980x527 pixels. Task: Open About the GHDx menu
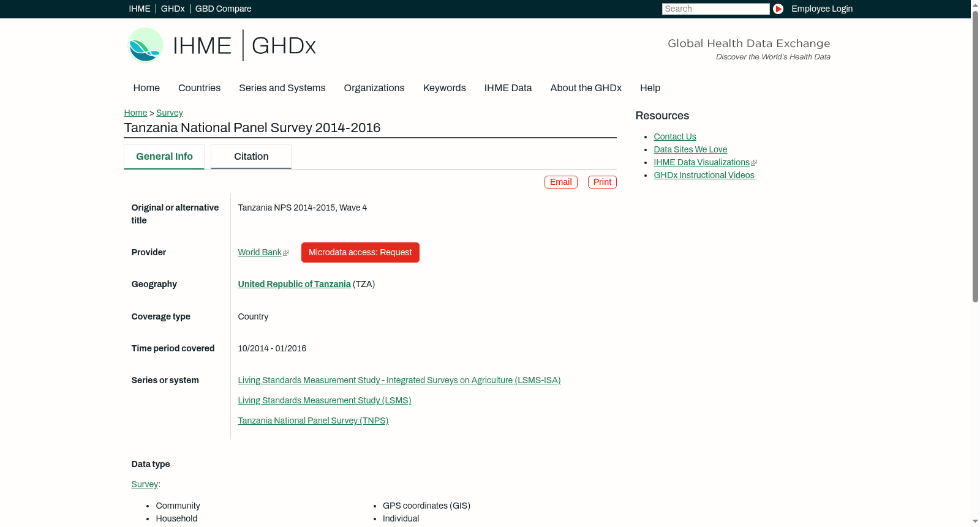point(586,88)
